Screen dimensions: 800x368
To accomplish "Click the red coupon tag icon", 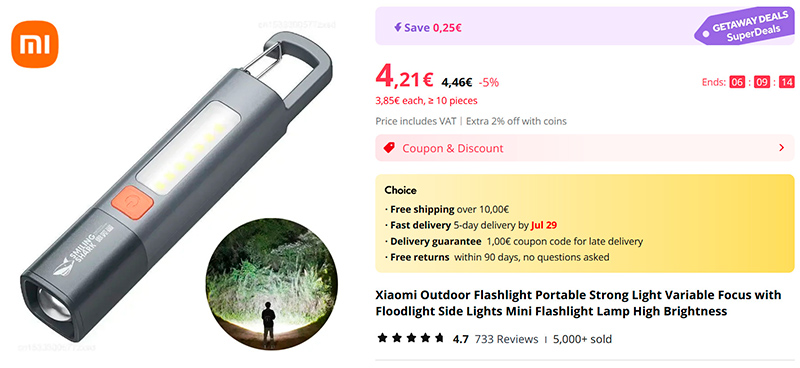I will (x=389, y=148).
